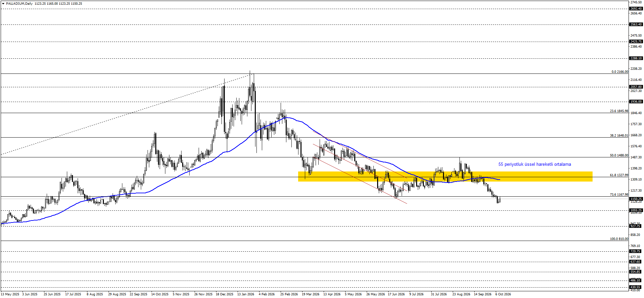Click the horizontal level tag 554.85
The image size is (644, 298).
[x=636, y=272]
